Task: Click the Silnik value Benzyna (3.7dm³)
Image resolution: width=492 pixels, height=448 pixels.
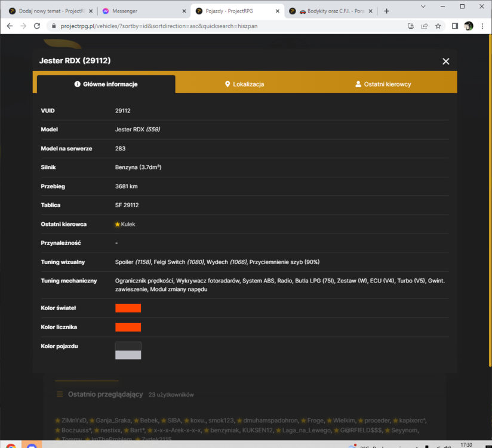Action: pyautogui.click(x=138, y=167)
